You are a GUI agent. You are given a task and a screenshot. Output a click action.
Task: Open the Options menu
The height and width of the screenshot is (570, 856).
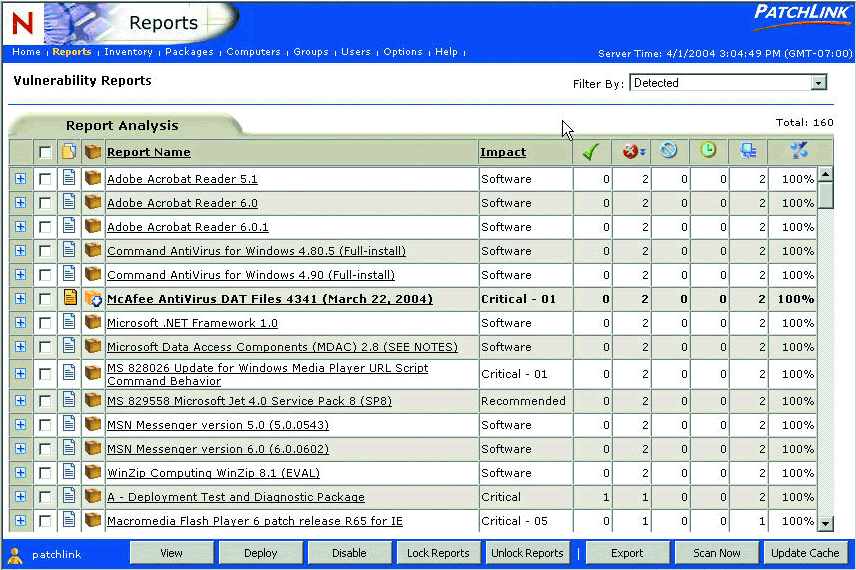[x=403, y=52]
